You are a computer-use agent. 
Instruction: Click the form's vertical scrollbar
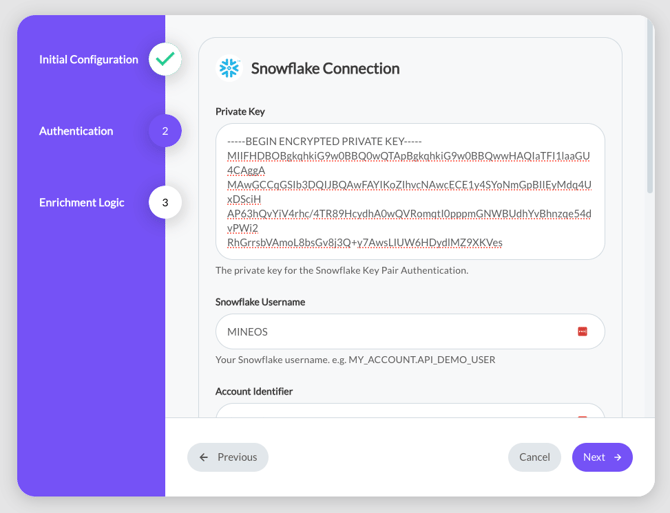(x=650, y=110)
